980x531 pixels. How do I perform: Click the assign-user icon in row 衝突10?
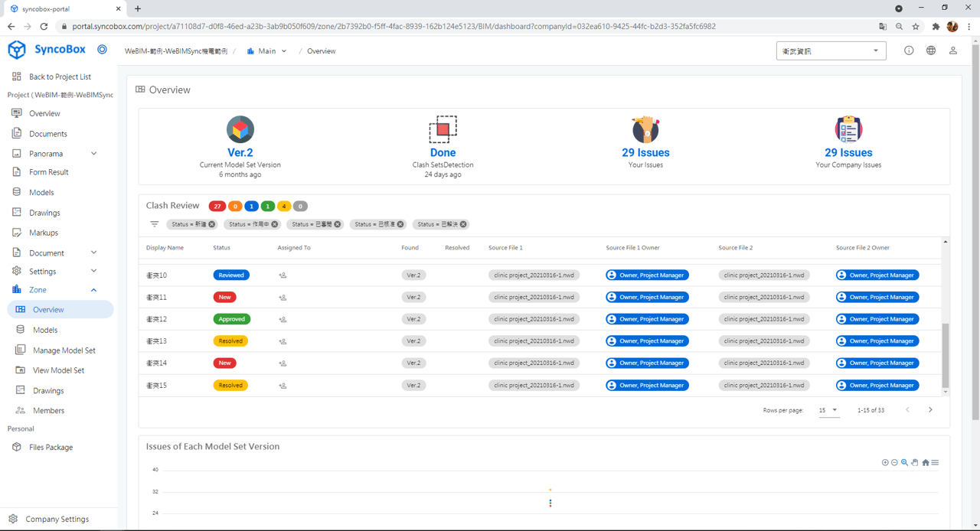[x=283, y=275]
